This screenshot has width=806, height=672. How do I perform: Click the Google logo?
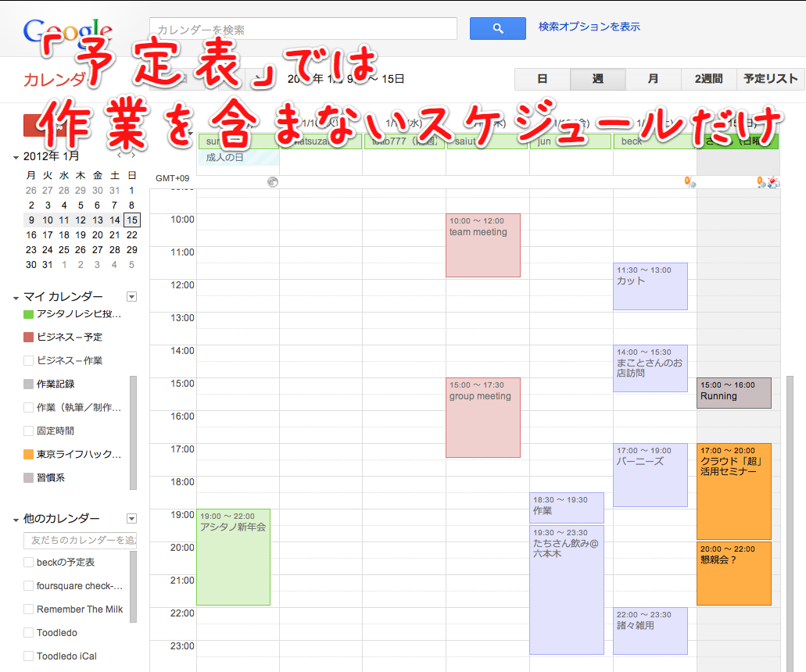coord(66,27)
